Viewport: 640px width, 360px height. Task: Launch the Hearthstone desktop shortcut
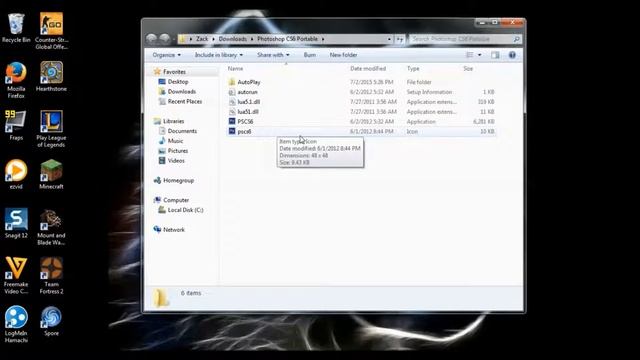click(x=51, y=76)
